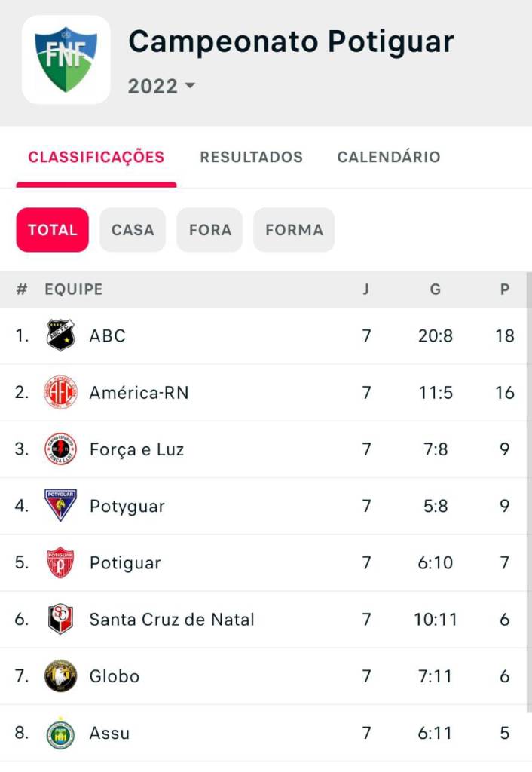Open the 2022 season dropdown

[161, 86]
